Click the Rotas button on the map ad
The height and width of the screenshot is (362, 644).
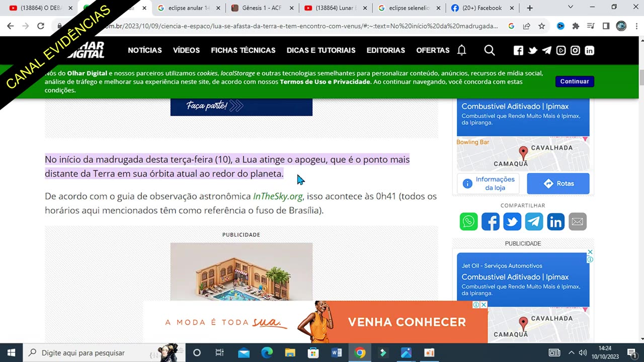[x=558, y=184]
